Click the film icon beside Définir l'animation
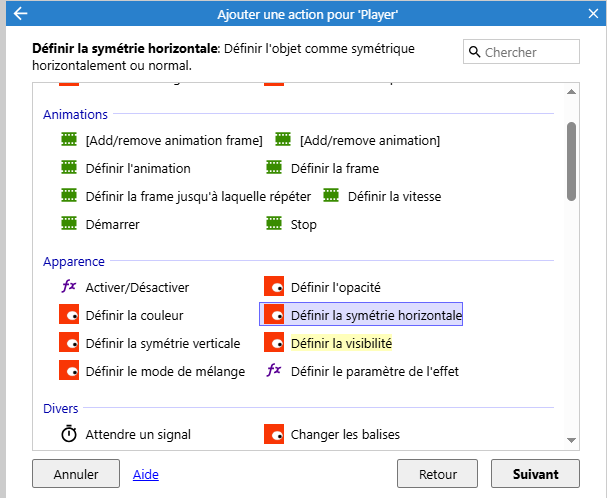The height and width of the screenshot is (498, 607). coord(69,168)
